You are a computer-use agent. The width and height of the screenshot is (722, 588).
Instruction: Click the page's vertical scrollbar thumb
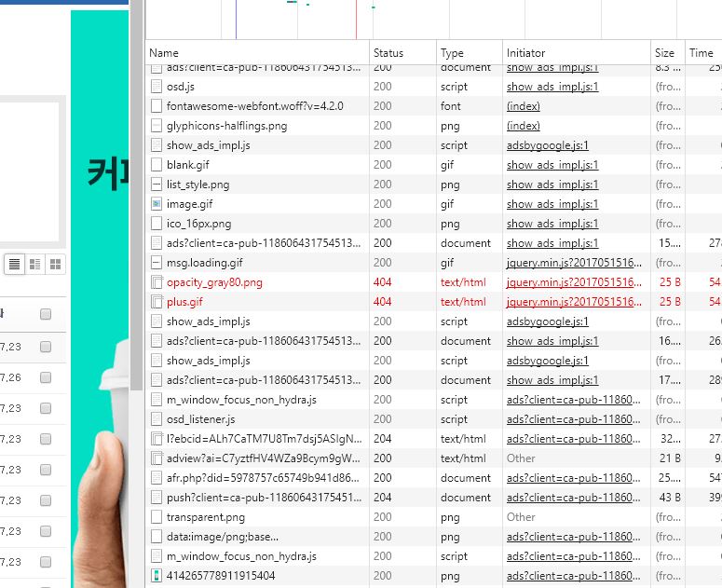136,186
